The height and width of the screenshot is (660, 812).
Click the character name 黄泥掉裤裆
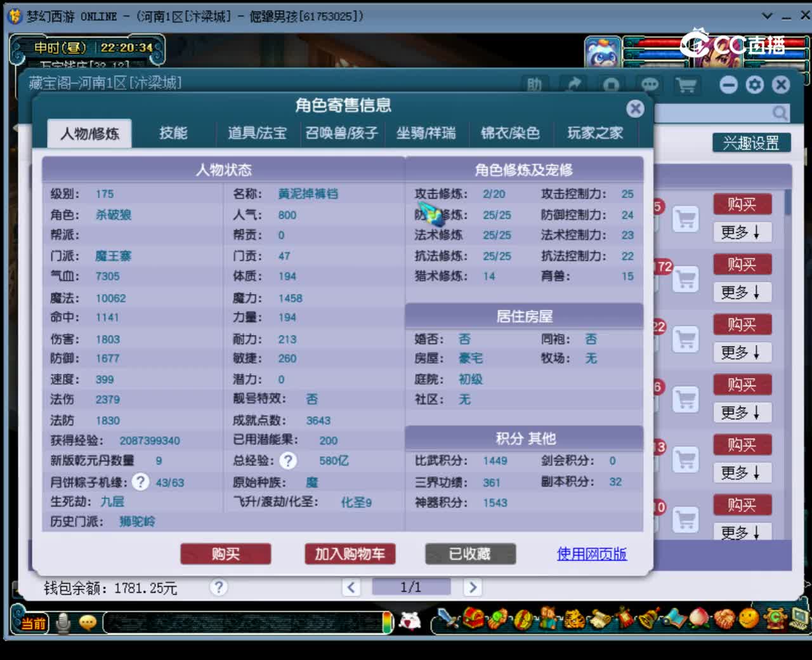tap(308, 194)
